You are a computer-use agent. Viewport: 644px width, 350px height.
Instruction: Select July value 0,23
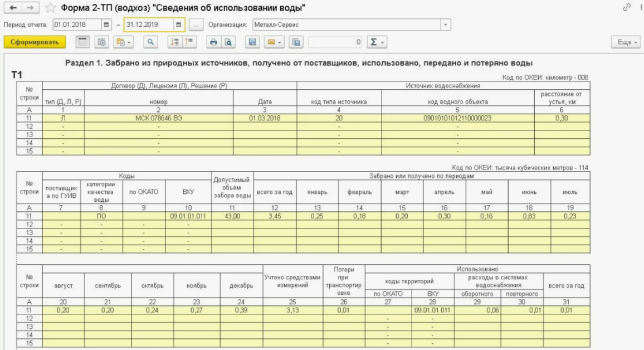pos(570,216)
